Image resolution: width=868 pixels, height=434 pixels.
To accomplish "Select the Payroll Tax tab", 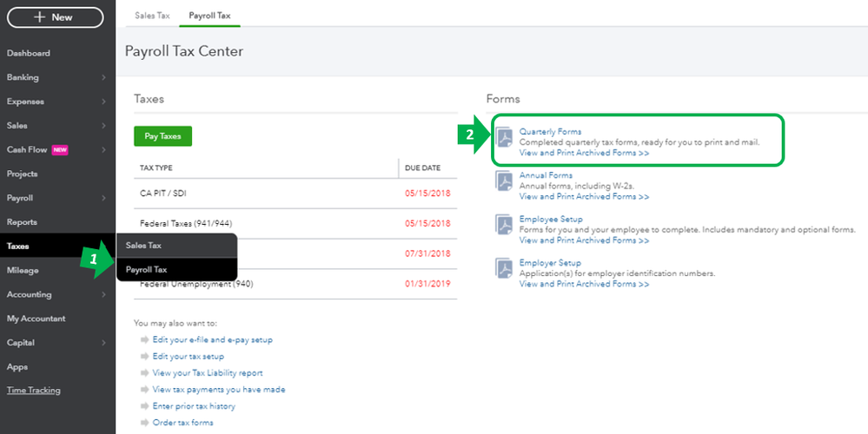I will pos(209,16).
